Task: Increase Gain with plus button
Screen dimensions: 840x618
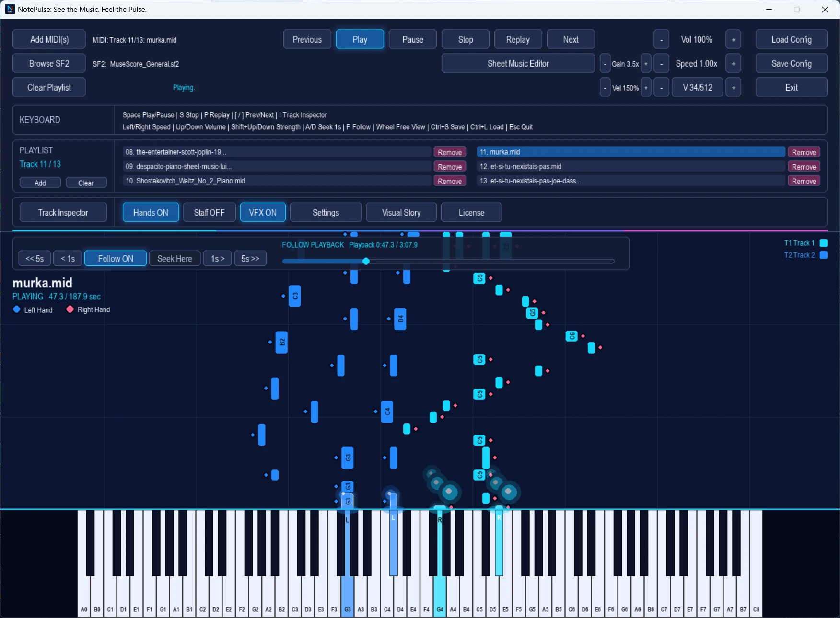Action: [x=646, y=63]
